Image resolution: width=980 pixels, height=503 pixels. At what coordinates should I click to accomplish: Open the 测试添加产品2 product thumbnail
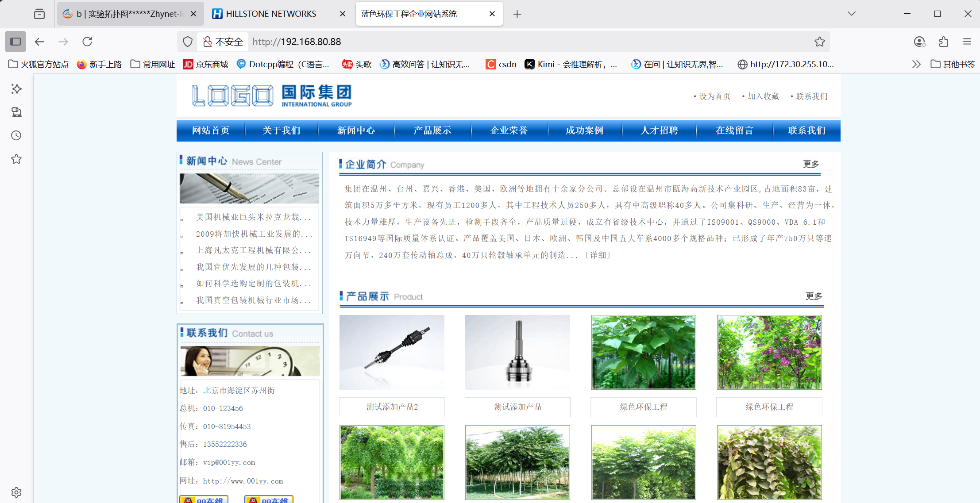coord(392,352)
